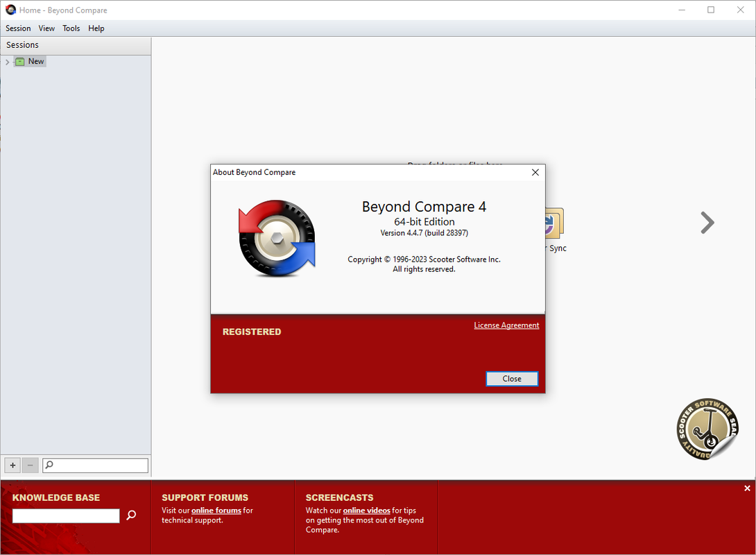Image resolution: width=756 pixels, height=555 pixels.
Task: Click the magnifier in sessions search box
Action: coord(49,465)
